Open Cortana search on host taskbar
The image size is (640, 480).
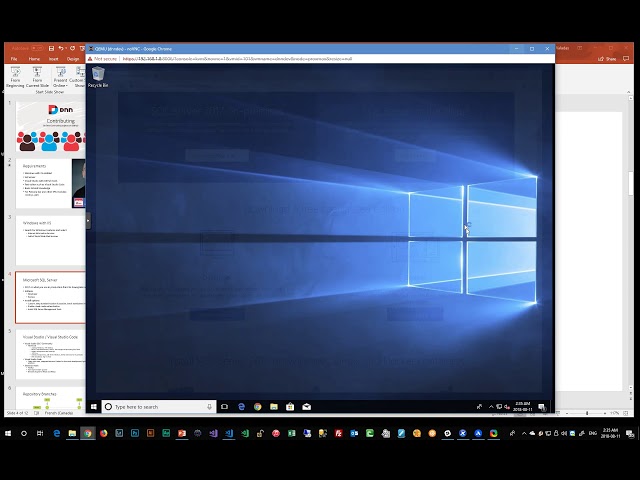point(24,433)
